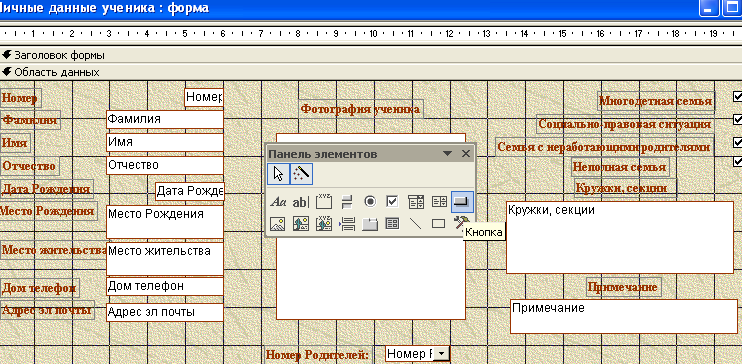Select the Фотография ученика label

(x=361, y=109)
